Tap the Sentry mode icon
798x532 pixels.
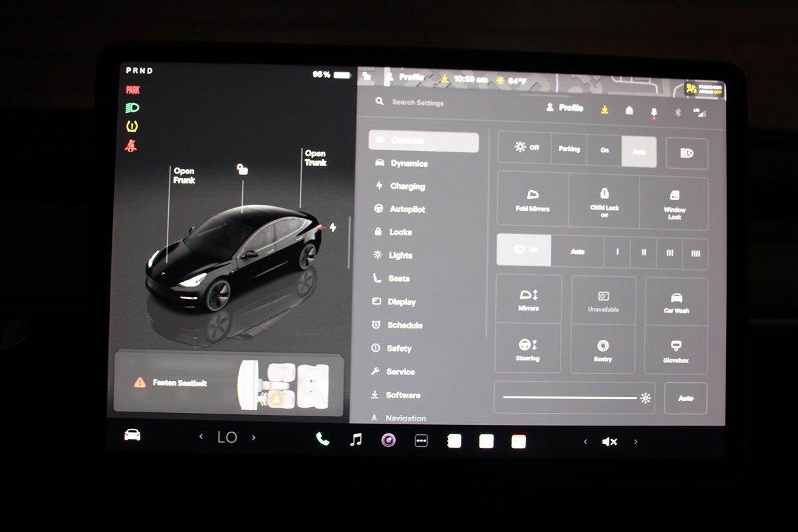click(603, 349)
